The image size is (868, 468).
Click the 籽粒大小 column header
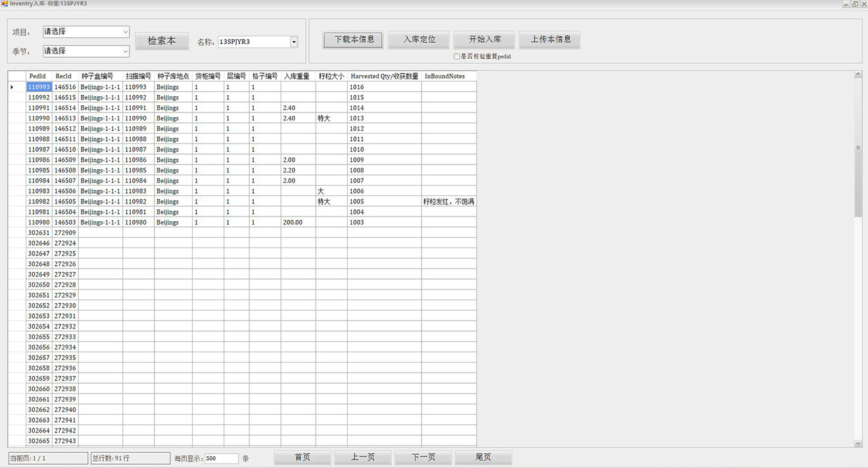(x=331, y=76)
